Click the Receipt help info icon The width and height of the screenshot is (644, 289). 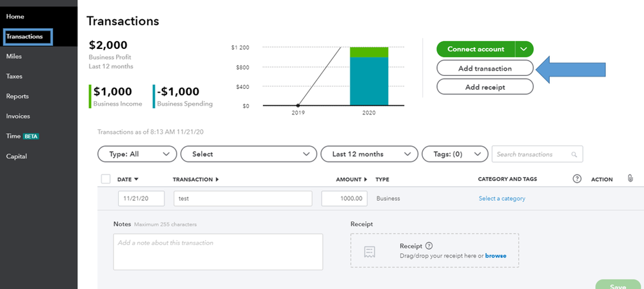(429, 245)
